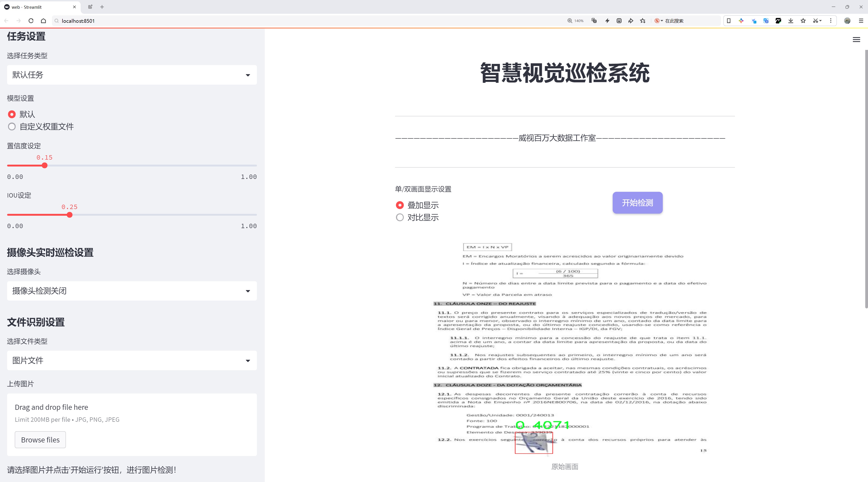
Task: Open the 摄像头检测关闭 camera dropdown
Action: [132, 291]
